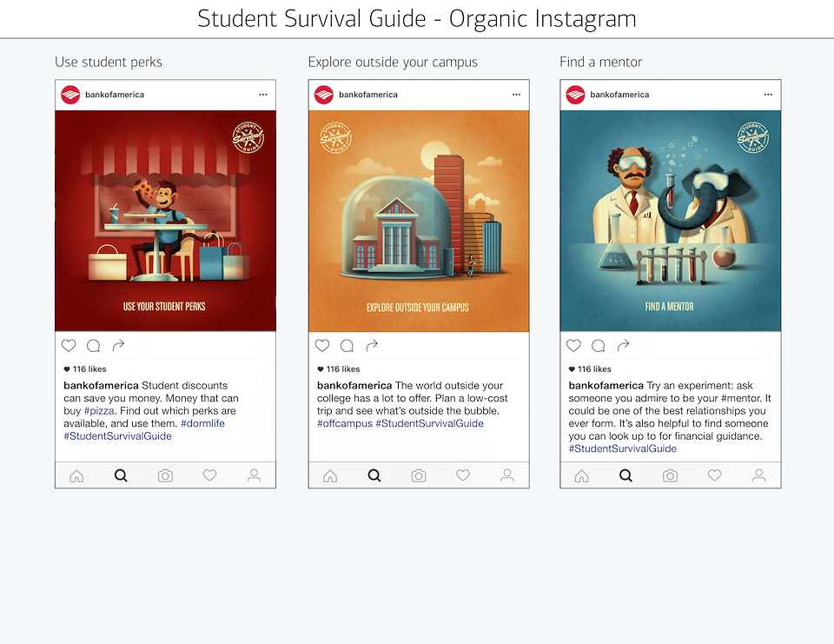Click Bank of America avatar on mentor post
The height and width of the screenshot is (644, 834).
(x=575, y=95)
